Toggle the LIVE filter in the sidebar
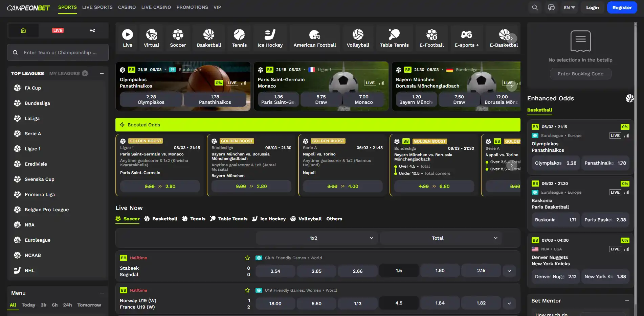The image size is (644, 316). pos(58,30)
